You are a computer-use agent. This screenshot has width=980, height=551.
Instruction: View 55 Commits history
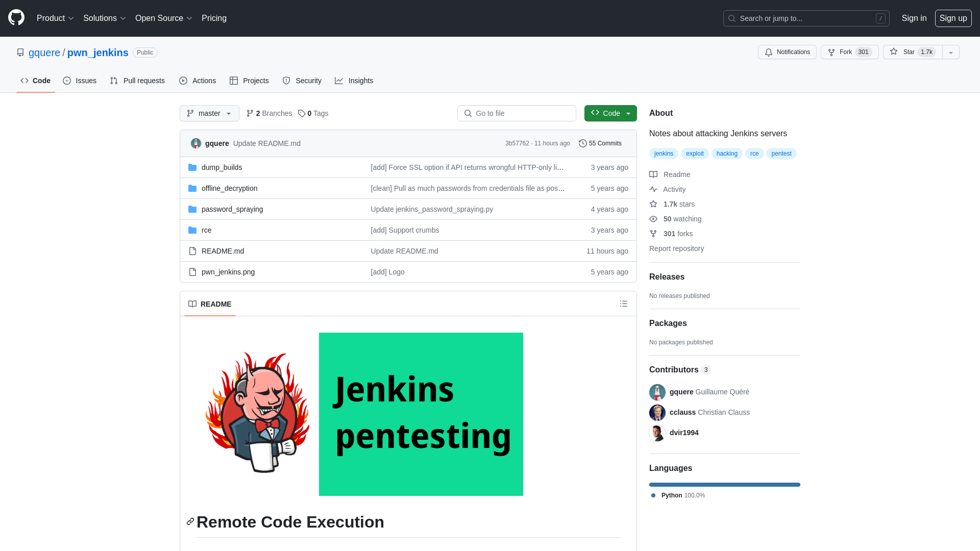click(600, 143)
